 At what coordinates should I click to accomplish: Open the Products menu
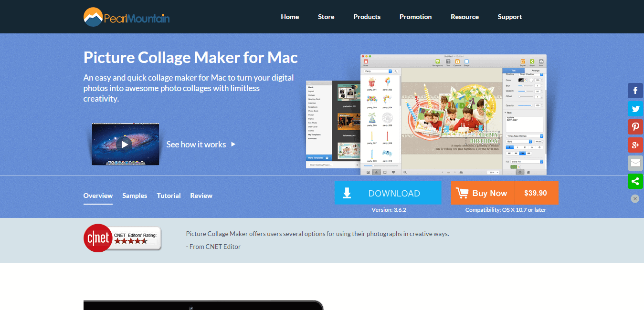(x=367, y=17)
